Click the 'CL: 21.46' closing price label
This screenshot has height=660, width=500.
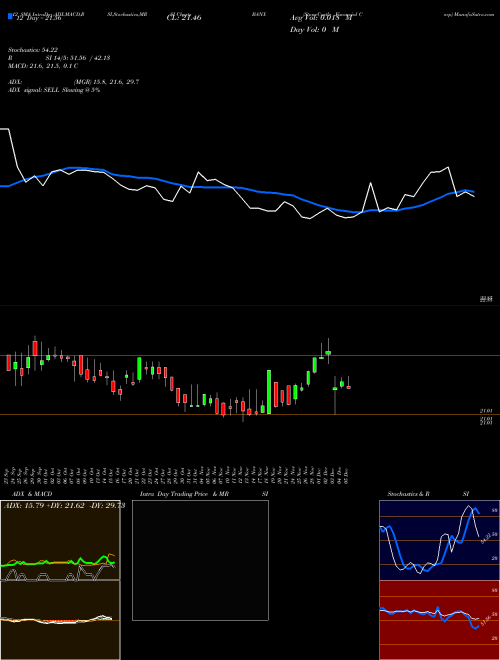click(184, 18)
